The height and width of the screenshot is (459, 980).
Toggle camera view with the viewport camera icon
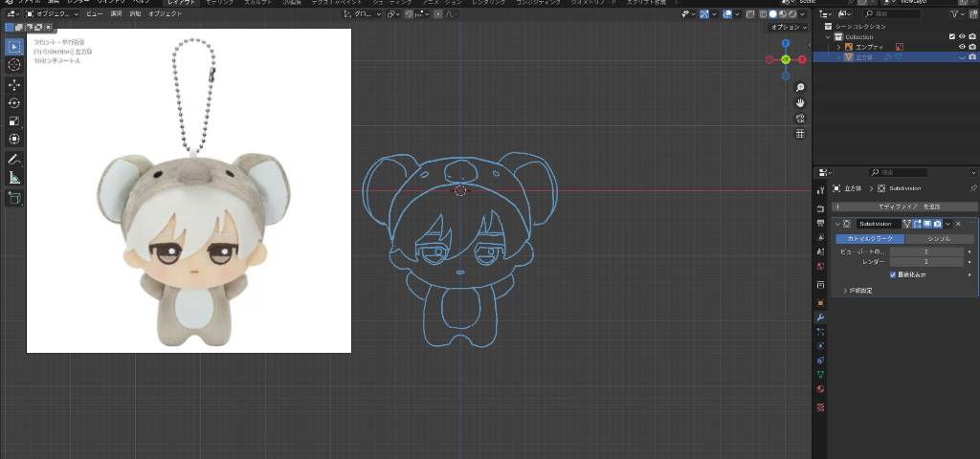pos(800,118)
